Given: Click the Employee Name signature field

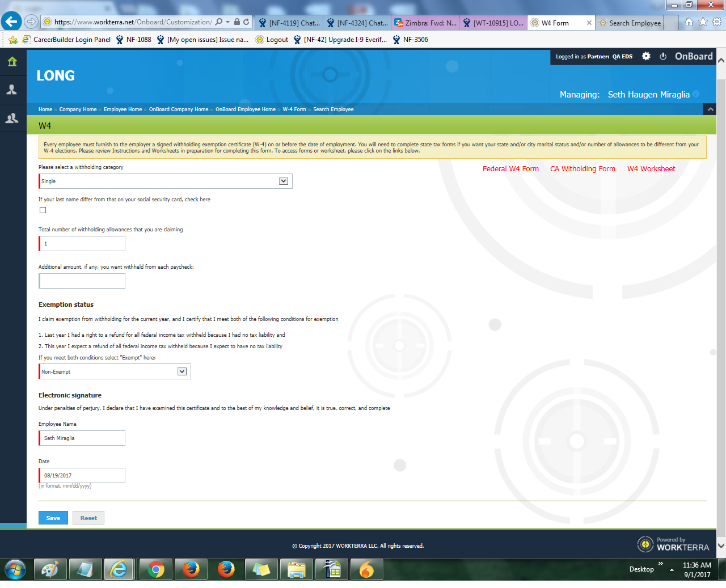Looking at the screenshot, I should [82, 438].
